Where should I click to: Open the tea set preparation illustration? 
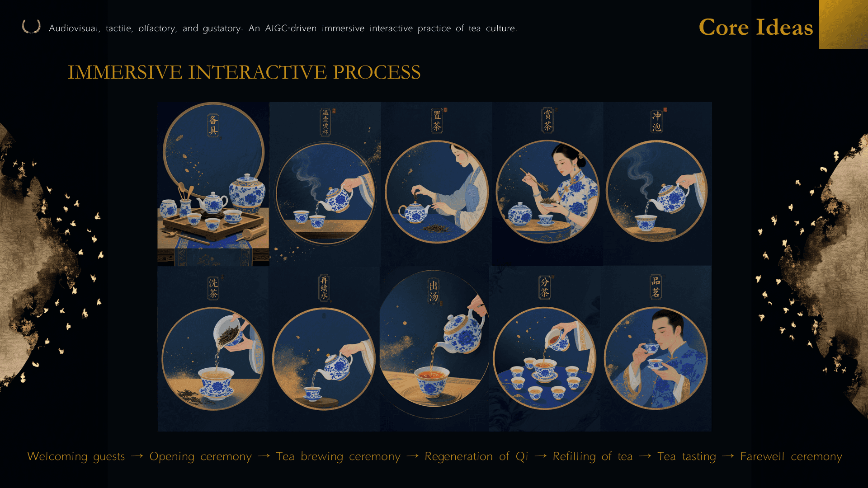(213, 184)
